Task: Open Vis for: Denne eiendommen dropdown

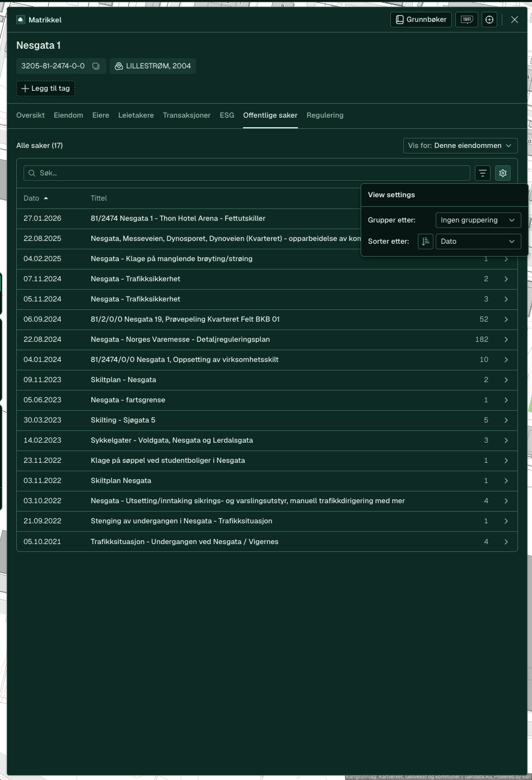Action: coord(460,146)
